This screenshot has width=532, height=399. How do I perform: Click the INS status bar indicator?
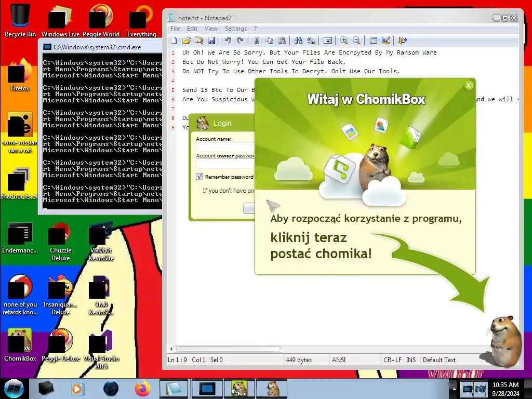[411, 360]
